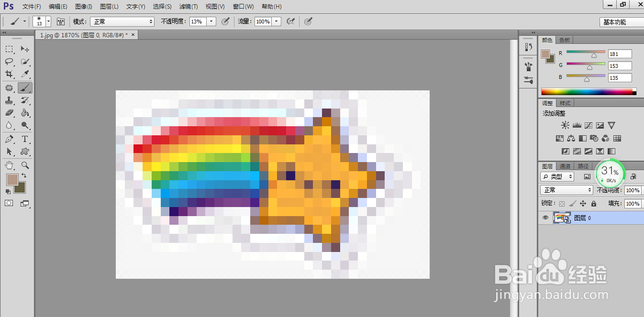Add a Photo Filter adjustment
This screenshot has width=644, height=317.
click(x=594, y=139)
